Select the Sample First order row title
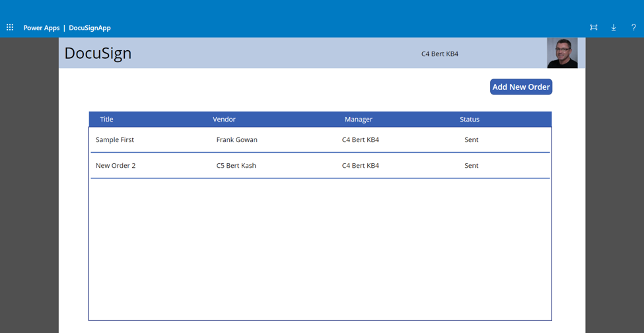This screenshot has width=644, height=333. [115, 140]
